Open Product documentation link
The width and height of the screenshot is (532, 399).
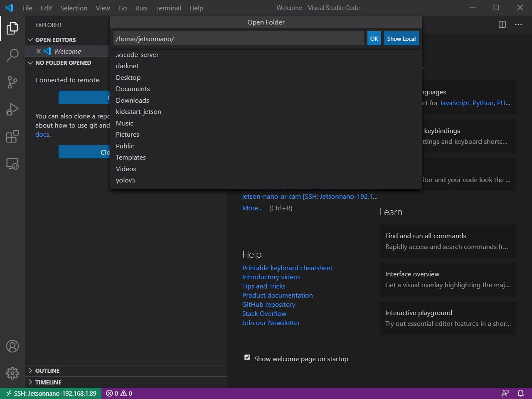[277, 296]
